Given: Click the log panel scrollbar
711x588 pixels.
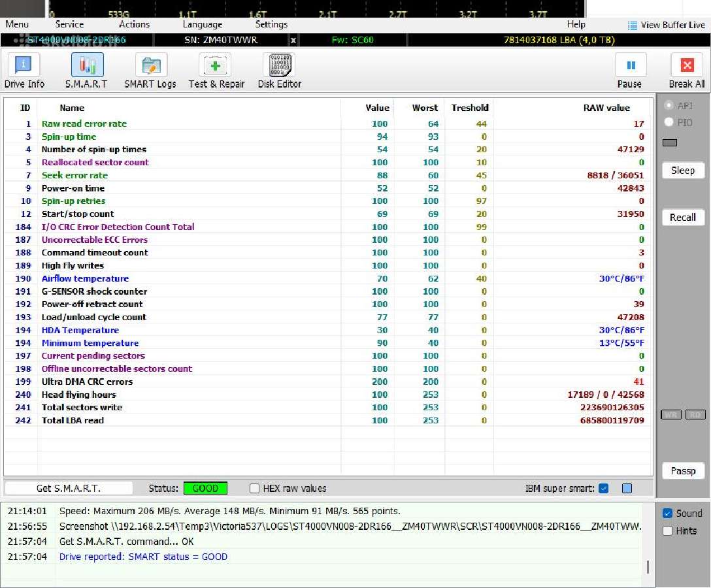Looking at the screenshot, I should pyautogui.click(x=648, y=566).
